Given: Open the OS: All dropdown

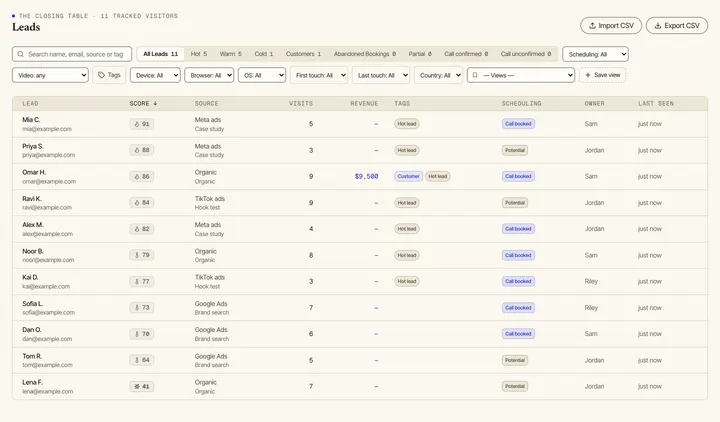Looking at the screenshot, I should (262, 75).
